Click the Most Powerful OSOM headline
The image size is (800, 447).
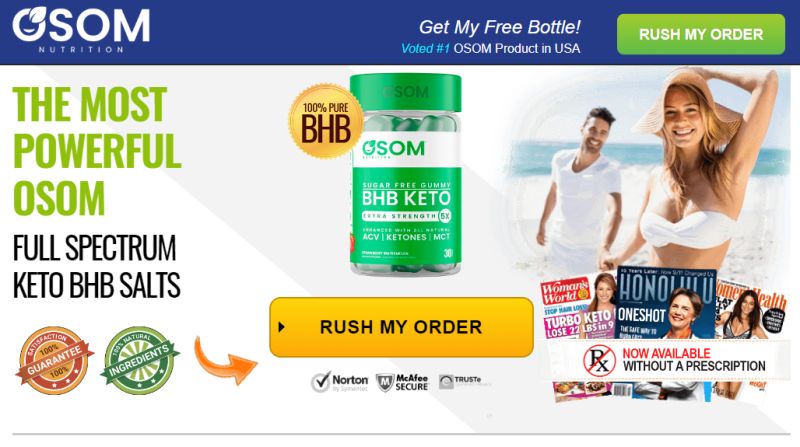97,151
